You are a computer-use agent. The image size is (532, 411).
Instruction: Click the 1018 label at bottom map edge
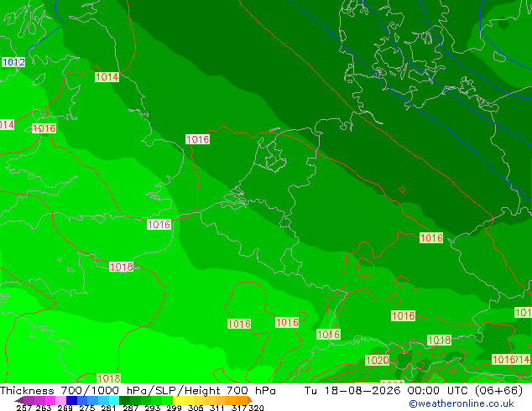pos(108,378)
